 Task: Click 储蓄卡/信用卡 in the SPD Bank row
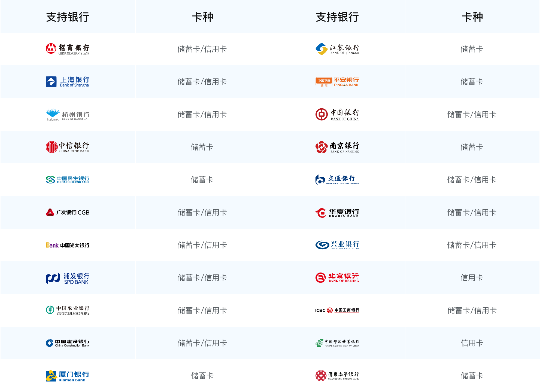click(202, 278)
